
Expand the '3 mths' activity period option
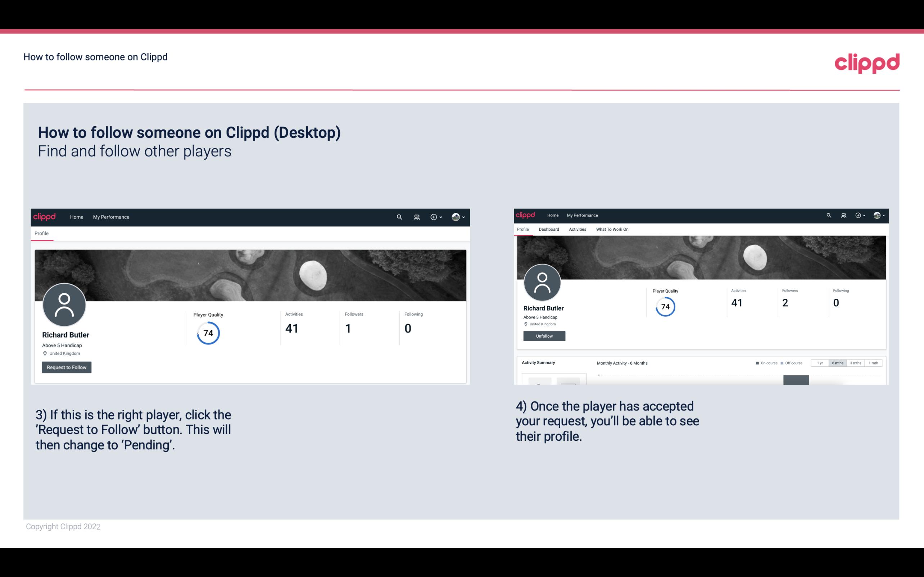coord(855,363)
